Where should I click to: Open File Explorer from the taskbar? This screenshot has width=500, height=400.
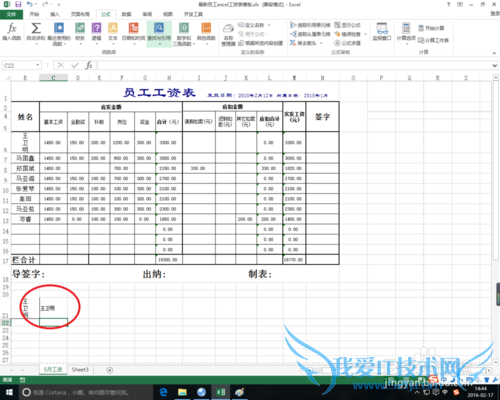tap(182, 392)
